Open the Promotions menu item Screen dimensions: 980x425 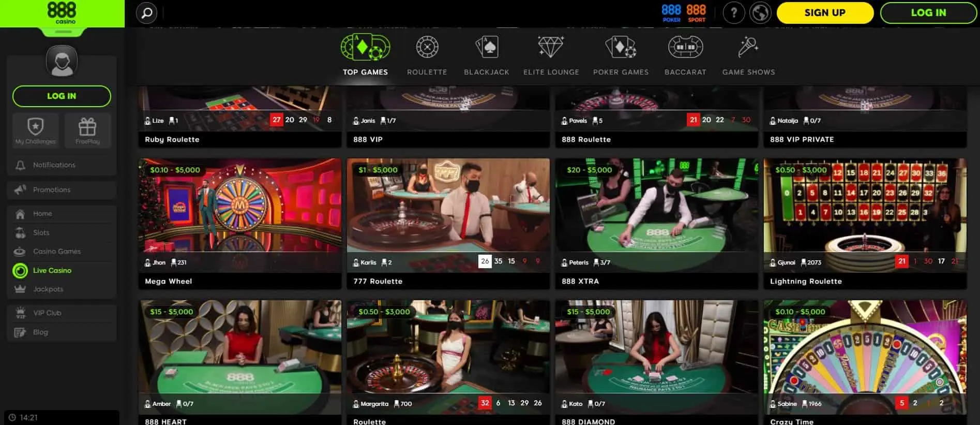click(x=62, y=190)
